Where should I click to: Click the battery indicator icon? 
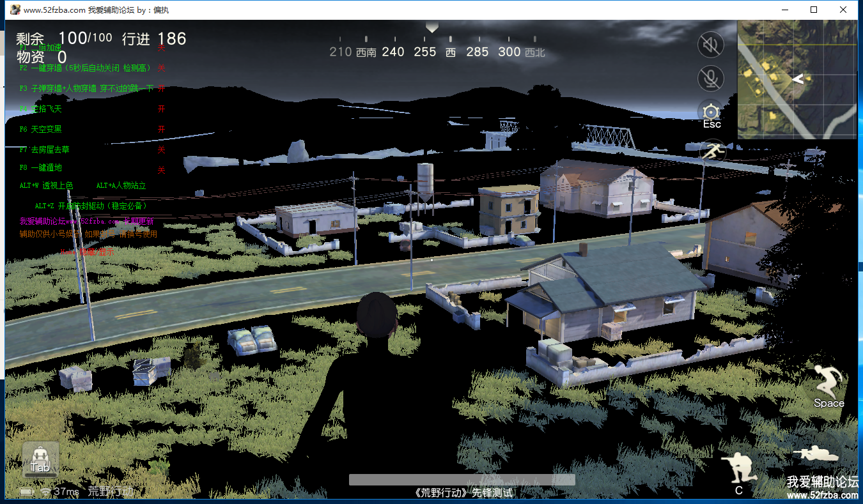tap(27, 492)
